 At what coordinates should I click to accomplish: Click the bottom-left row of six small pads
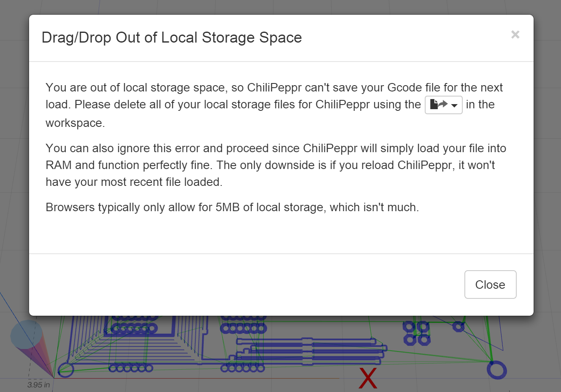tap(131, 368)
